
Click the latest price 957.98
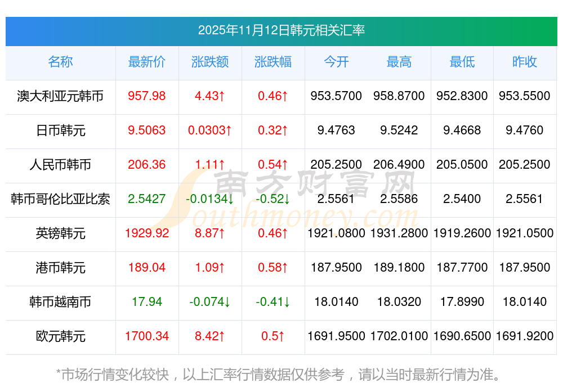(147, 96)
